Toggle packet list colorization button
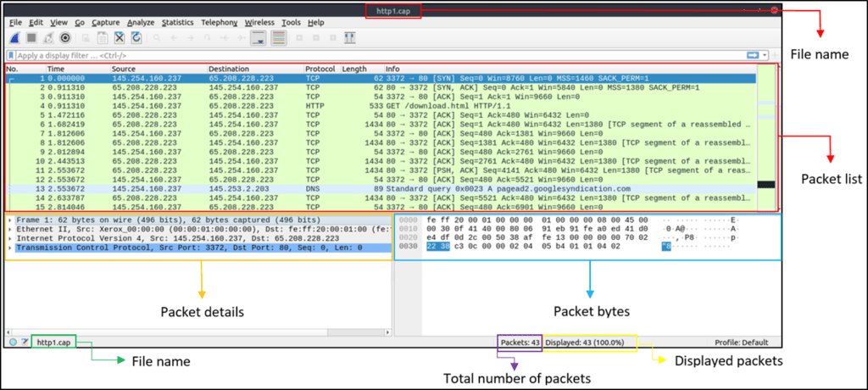The height and width of the screenshot is (390, 868). (x=278, y=38)
